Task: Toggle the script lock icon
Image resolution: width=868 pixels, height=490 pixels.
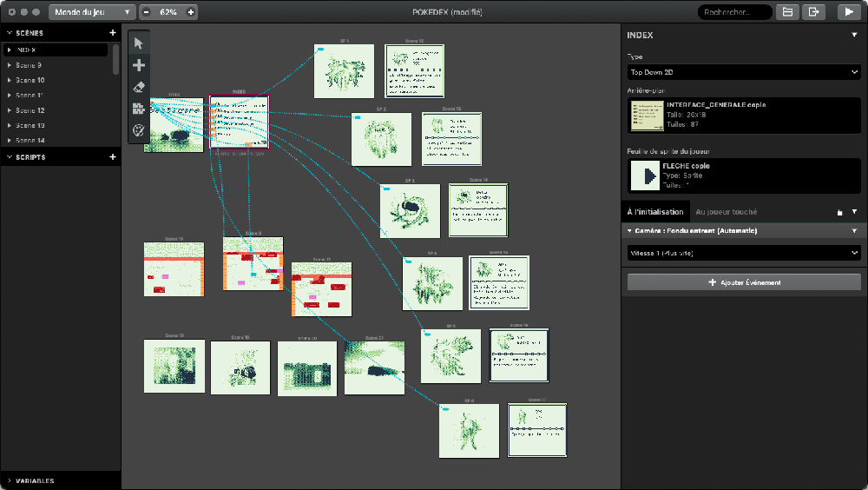Action: coord(838,212)
